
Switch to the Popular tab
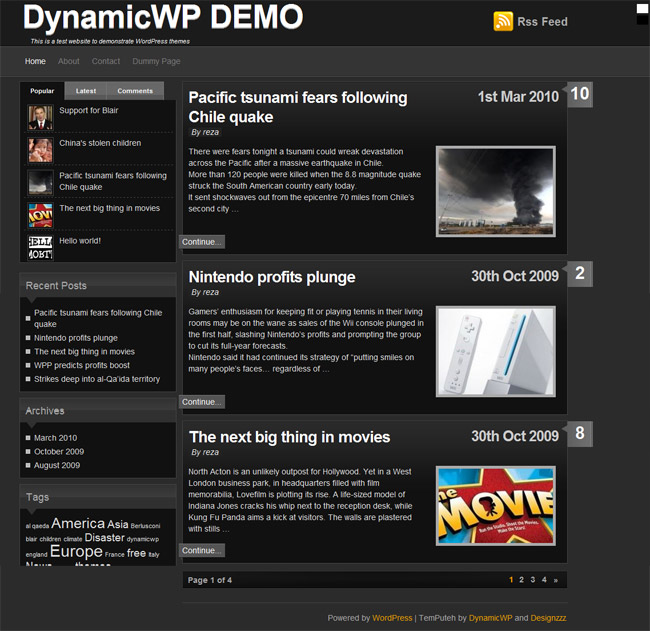42,91
